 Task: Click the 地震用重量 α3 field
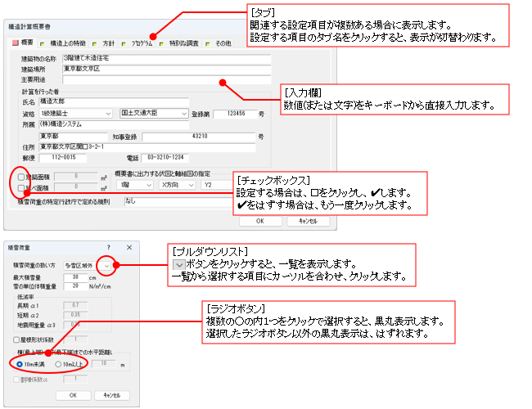75,325
